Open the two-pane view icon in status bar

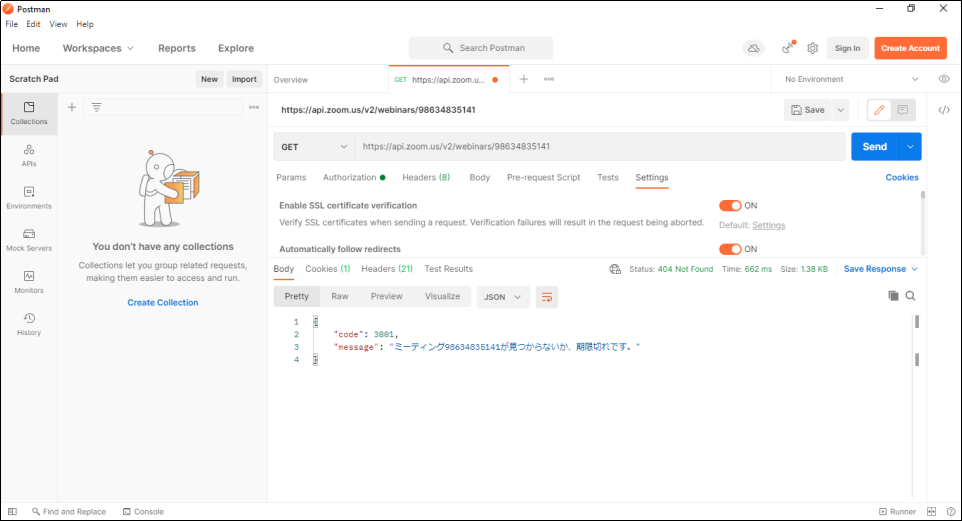tap(931, 511)
